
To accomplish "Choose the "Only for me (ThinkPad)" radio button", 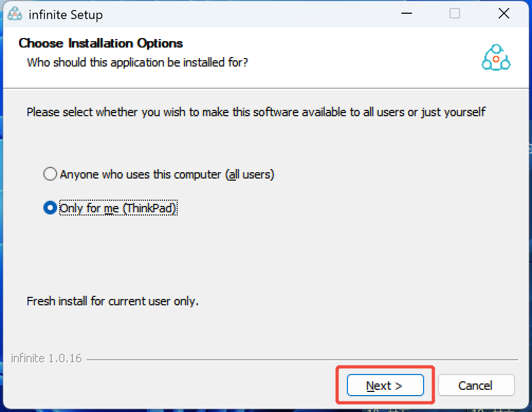I will point(50,208).
